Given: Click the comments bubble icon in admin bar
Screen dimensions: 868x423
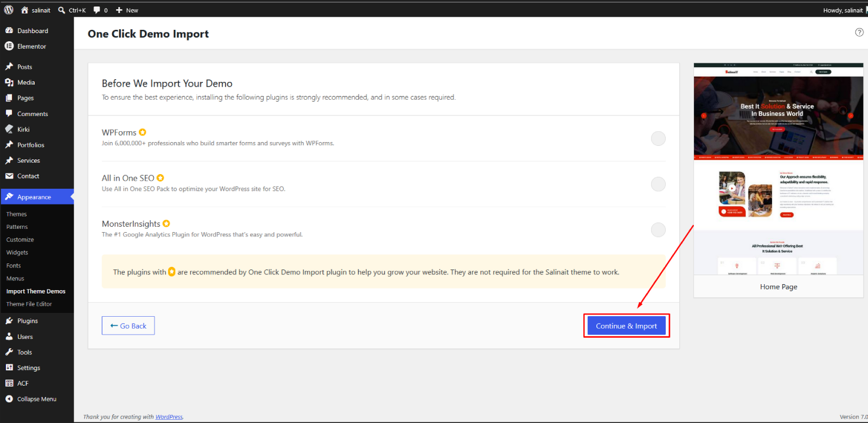Looking at the screenshot, I should pyautogui.click(x=97, y=10).
